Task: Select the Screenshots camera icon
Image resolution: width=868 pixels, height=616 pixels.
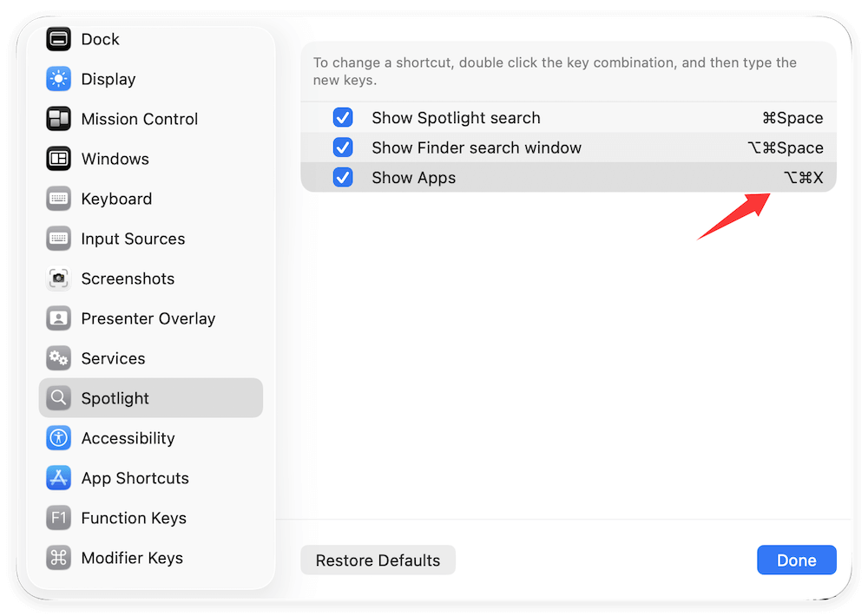Action: pyautogui.click(x=57, y=279)
